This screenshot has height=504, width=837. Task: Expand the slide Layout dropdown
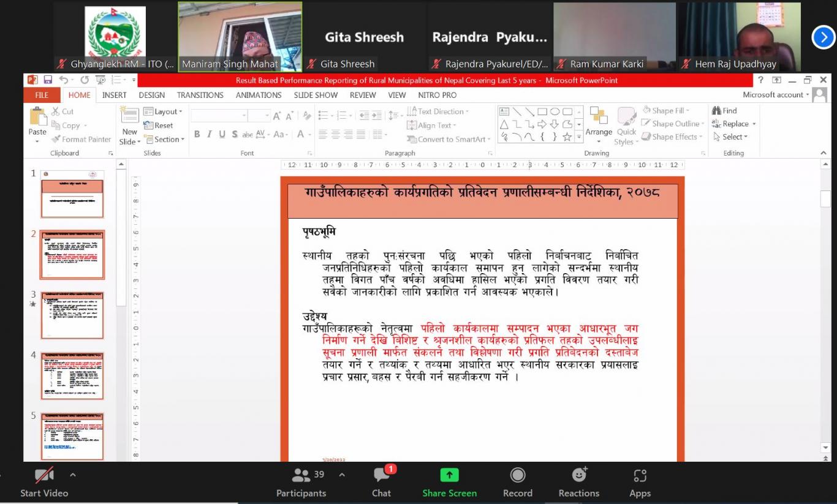coord(163,111)
